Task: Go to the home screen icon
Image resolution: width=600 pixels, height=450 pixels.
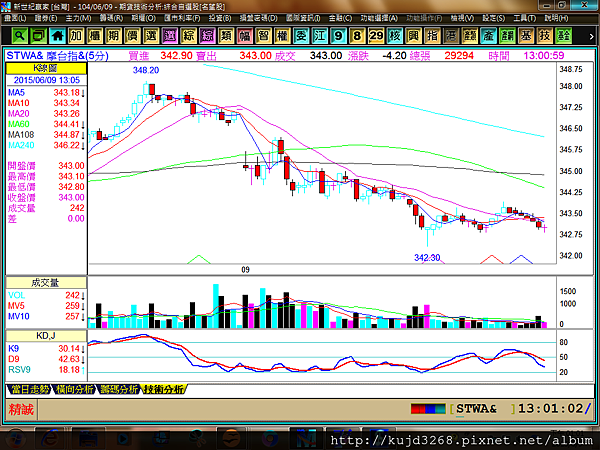Action: [x=57, y=36]
